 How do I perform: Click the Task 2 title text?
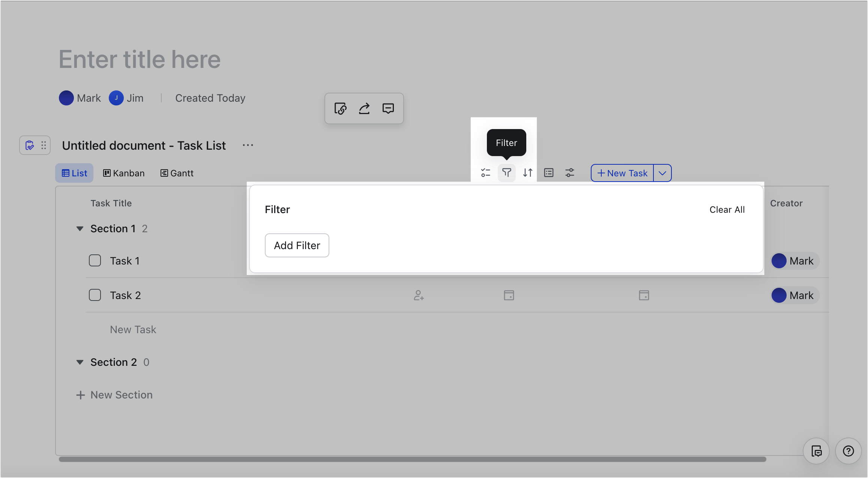tap(125, 295)
